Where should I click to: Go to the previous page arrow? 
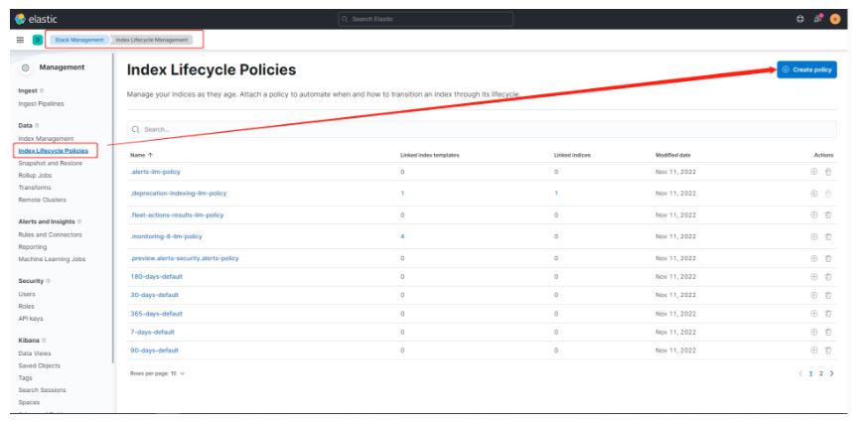tap(800, 373)
